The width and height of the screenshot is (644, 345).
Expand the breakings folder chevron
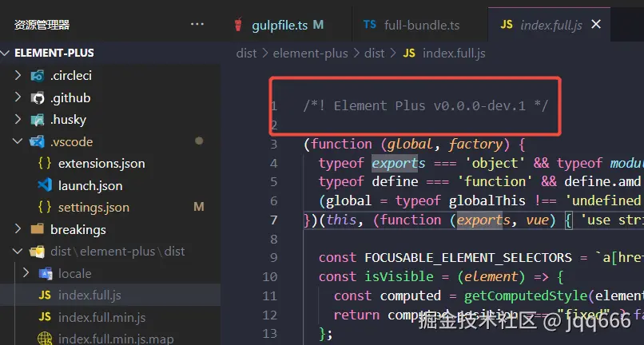pos(18,229)
